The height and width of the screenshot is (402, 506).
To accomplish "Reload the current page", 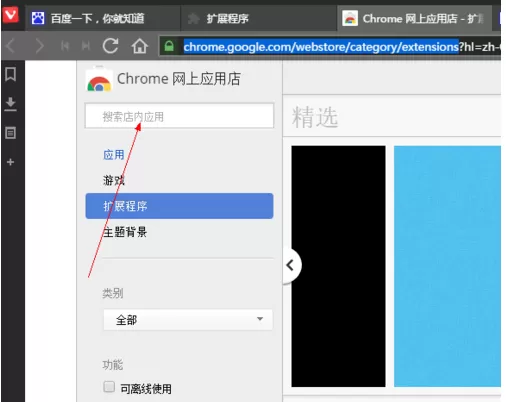I will (110, 46).
